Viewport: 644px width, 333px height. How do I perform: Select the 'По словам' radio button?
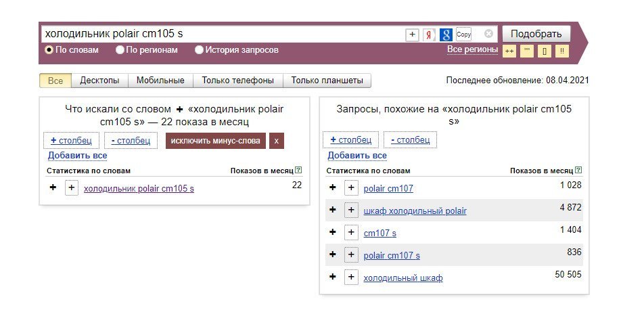pos(49,49)
